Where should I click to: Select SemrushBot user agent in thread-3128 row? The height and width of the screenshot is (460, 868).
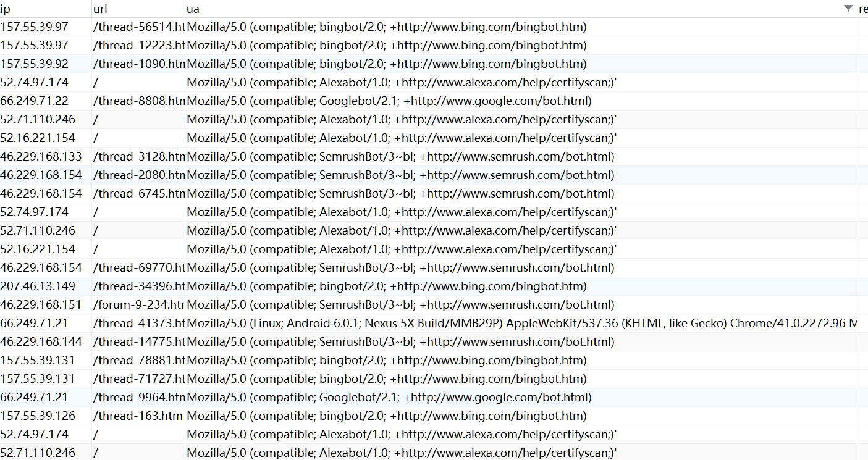(521, 157)
